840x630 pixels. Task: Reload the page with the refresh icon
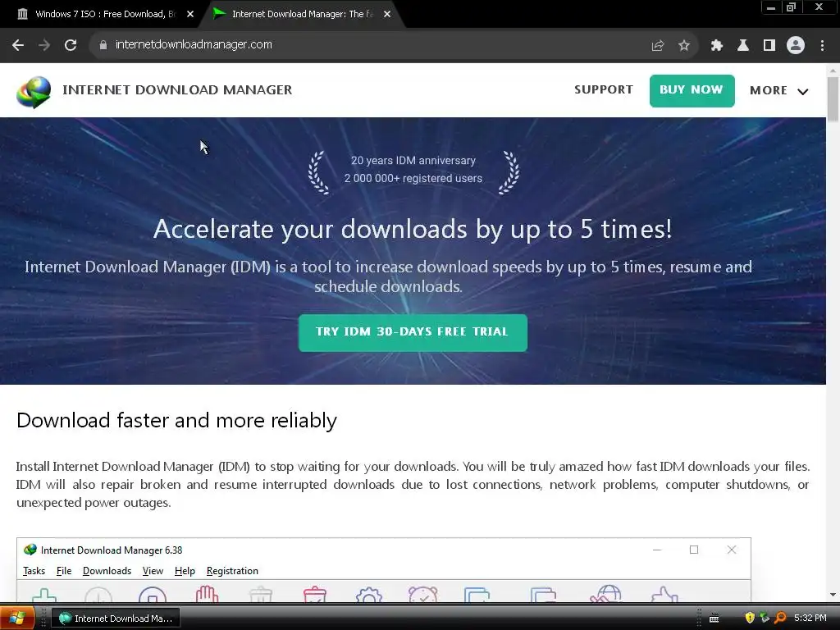point(71,45)
